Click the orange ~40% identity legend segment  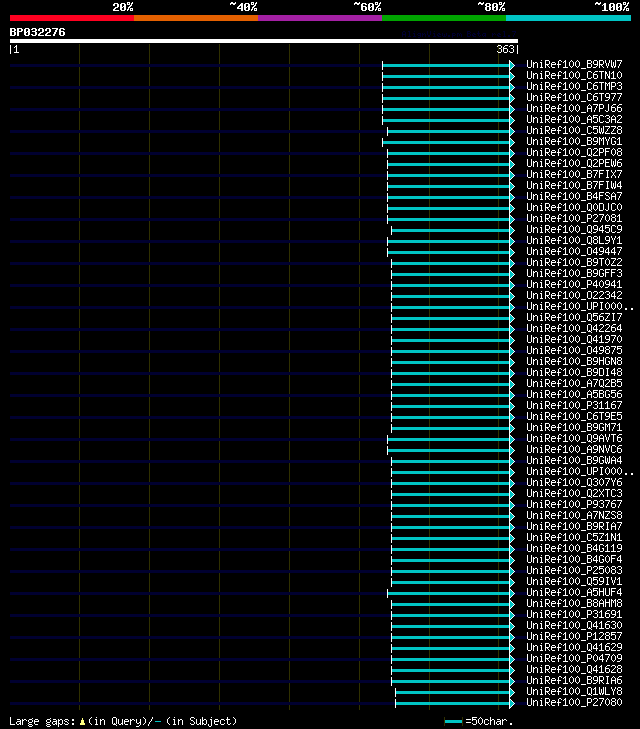pos(196,18)
